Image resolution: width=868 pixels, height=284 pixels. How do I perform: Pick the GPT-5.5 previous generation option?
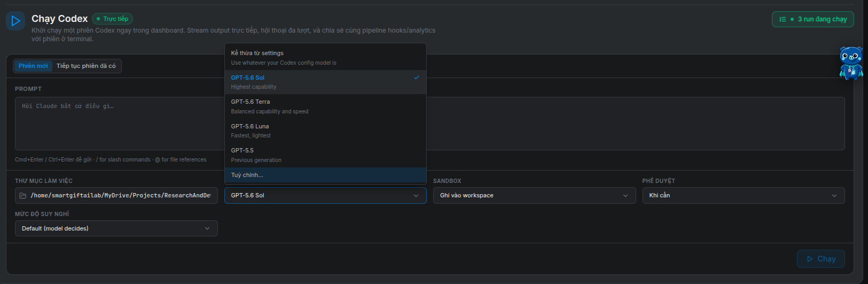click(x=325, y=155)
